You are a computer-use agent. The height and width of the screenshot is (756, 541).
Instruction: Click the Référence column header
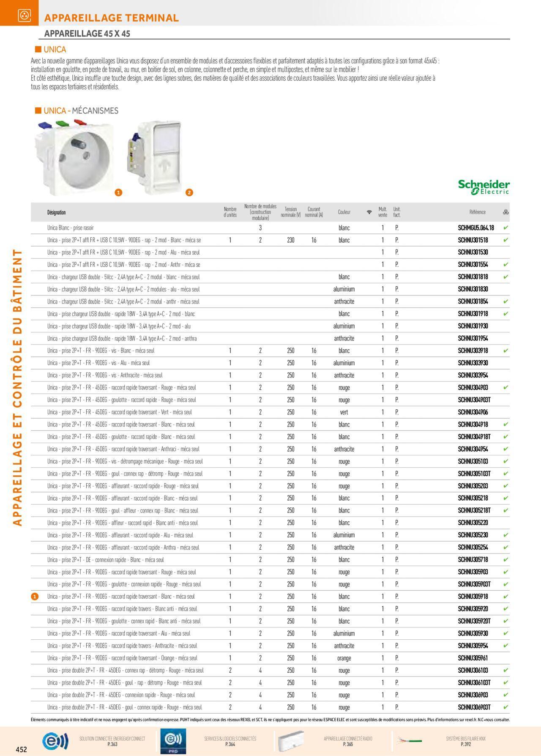point(478,212)
